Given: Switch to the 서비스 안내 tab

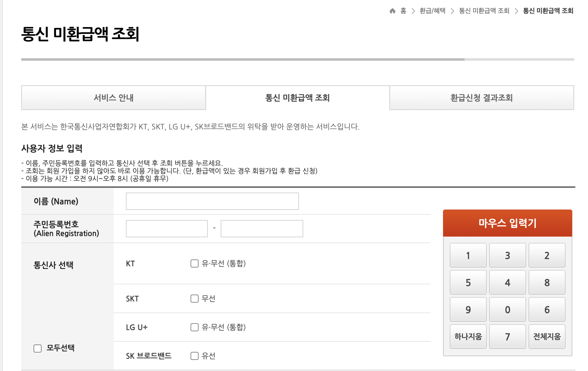Looking at the screenshot, I should pyautogui.click(x=113, y=98).
